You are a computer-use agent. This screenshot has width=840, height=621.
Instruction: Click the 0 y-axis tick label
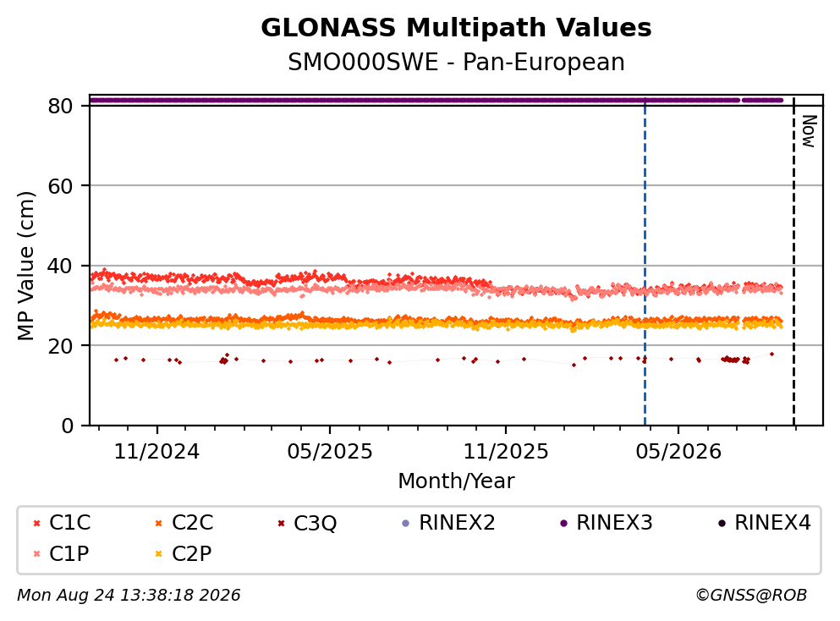pyautogui.click(x=67, y=426)
